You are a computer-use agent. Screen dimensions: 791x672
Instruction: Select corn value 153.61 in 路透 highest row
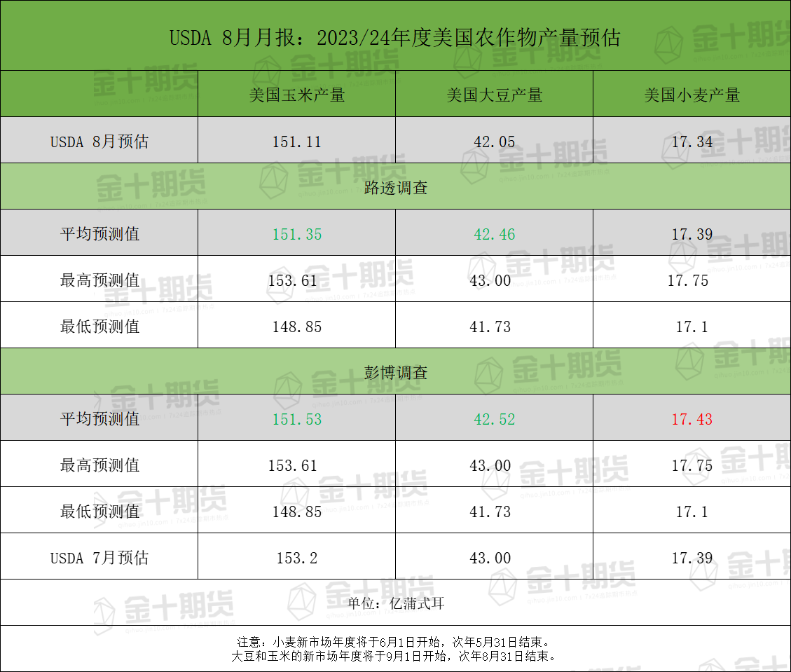point(293,281)
